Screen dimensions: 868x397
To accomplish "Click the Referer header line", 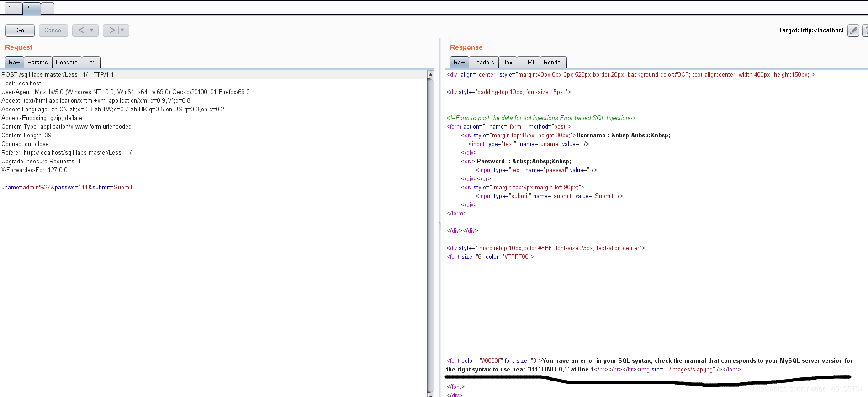I will pos(66,152).
